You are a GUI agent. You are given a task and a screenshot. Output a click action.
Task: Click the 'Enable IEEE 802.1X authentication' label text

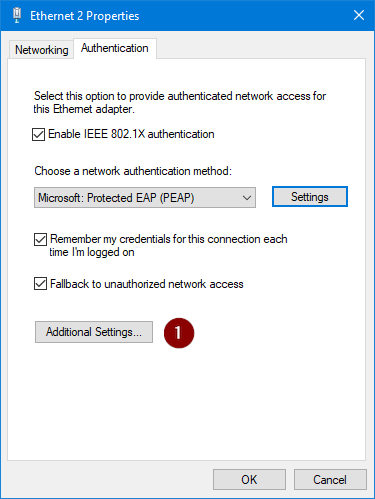click(x=131, y=134)
